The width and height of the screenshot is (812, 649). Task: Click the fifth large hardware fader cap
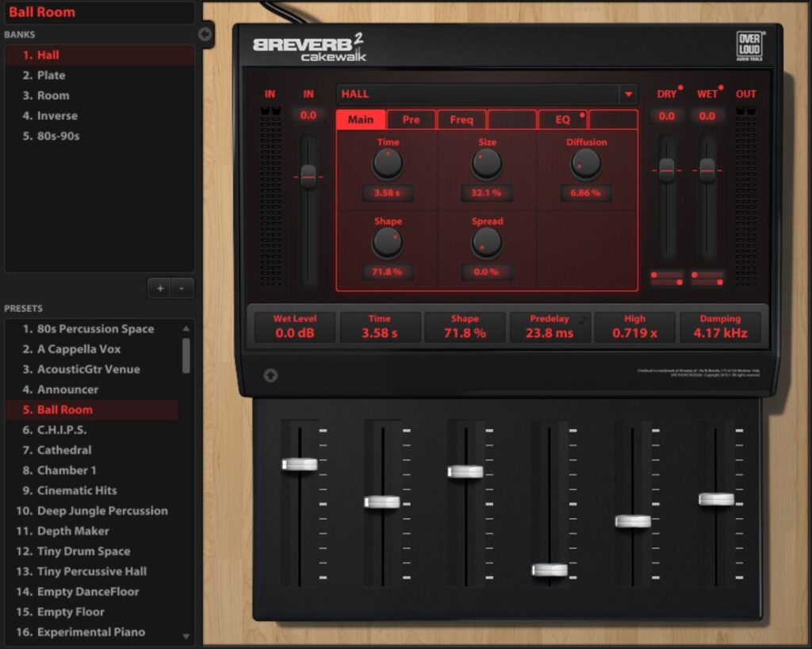pyautogui.click(x=633, y=521)
